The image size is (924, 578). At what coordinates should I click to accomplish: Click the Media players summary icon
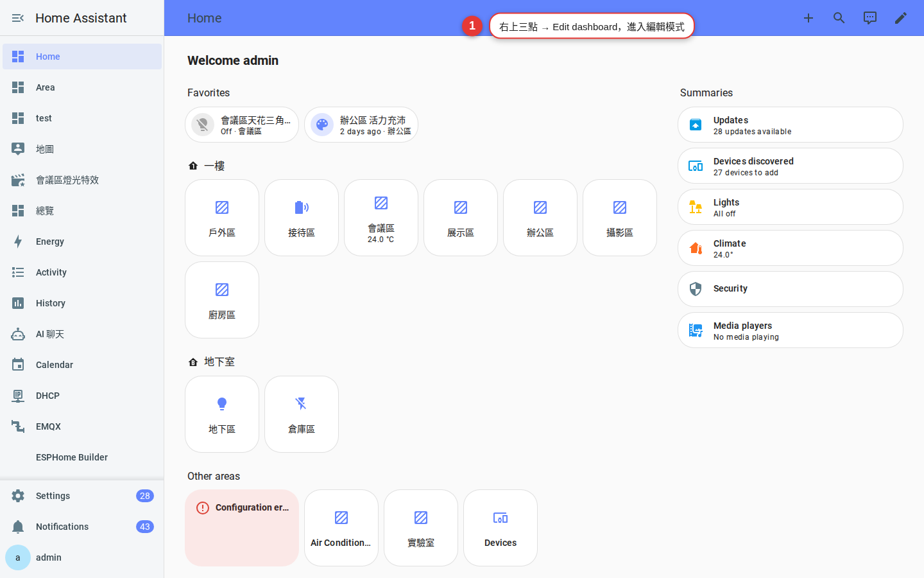tap(696, 330)
